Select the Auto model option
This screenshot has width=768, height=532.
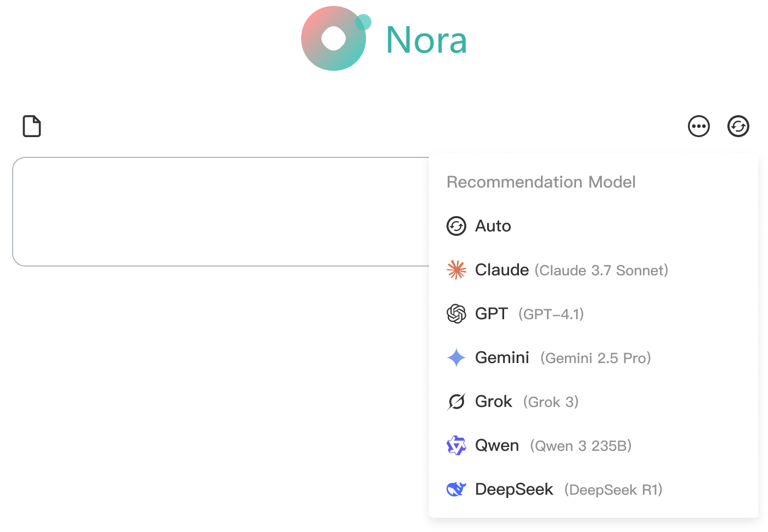[x=594, y=226]
